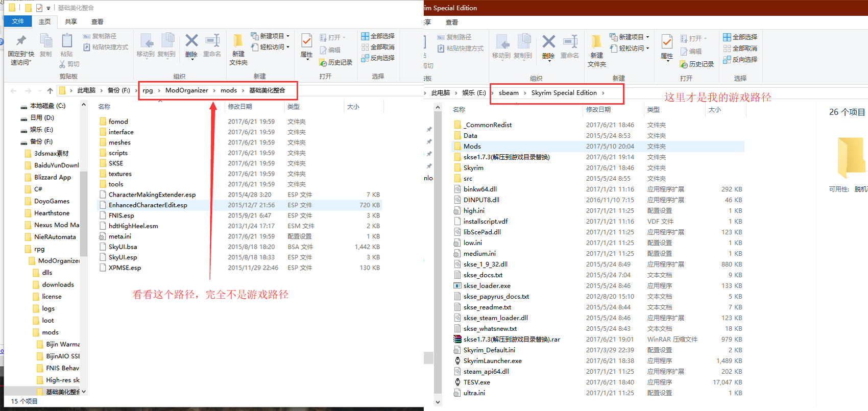Click the Paste icon in left window ribbon
Viewport: 868px width, 411px height.
66,41
